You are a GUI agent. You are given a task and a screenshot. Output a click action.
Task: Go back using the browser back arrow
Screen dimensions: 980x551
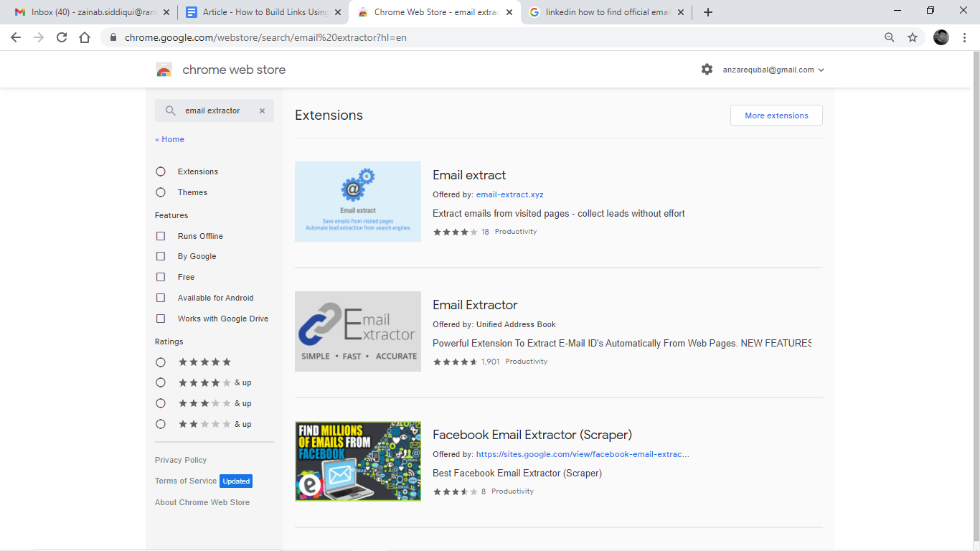pos(16,37)
